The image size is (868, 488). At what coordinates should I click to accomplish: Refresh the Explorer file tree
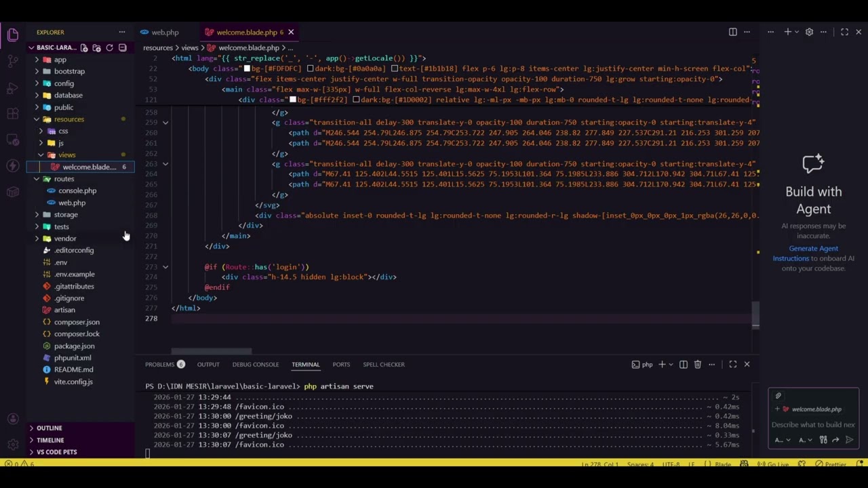[x=109, y=48]
